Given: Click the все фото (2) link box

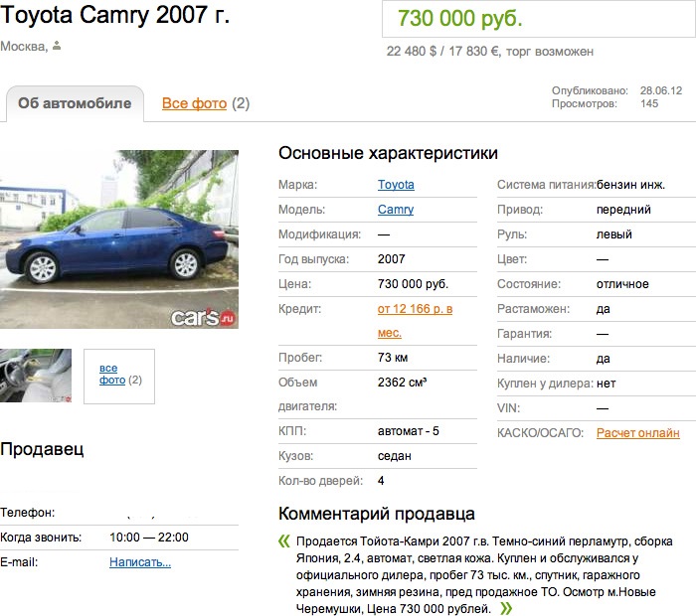Looking at the screenshot, I should pos(119,377).
